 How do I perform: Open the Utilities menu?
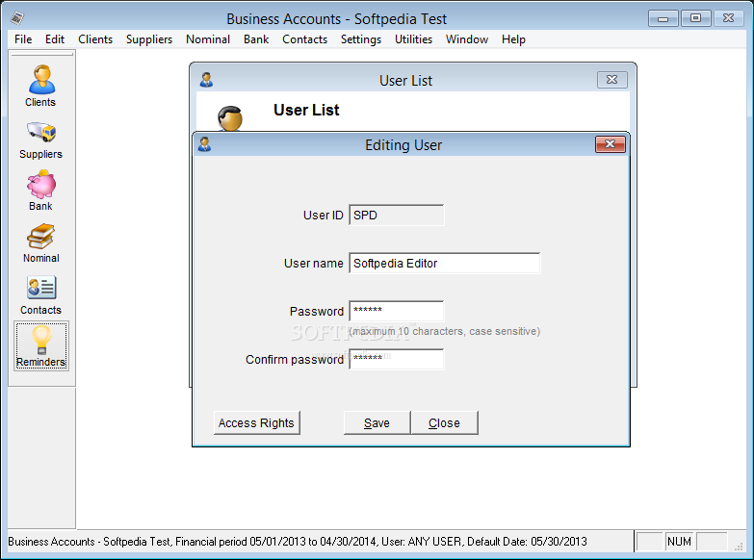[x=413, y=39]
